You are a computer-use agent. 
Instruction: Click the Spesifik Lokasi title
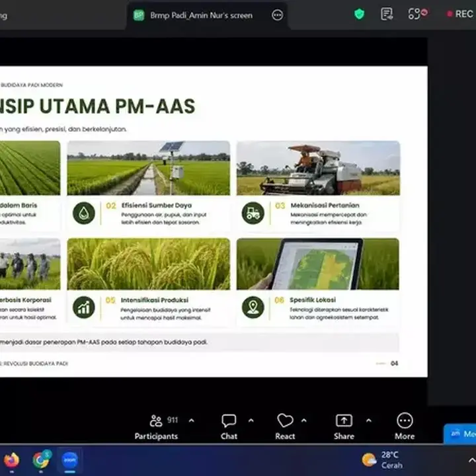point(313,299)
